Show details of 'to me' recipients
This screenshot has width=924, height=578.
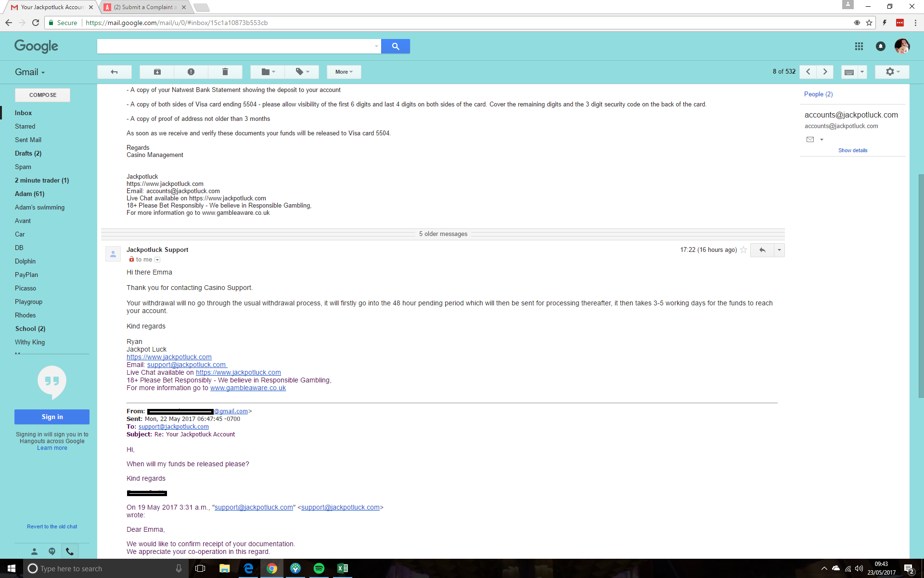pyautogui.click(x=157, y=260)
